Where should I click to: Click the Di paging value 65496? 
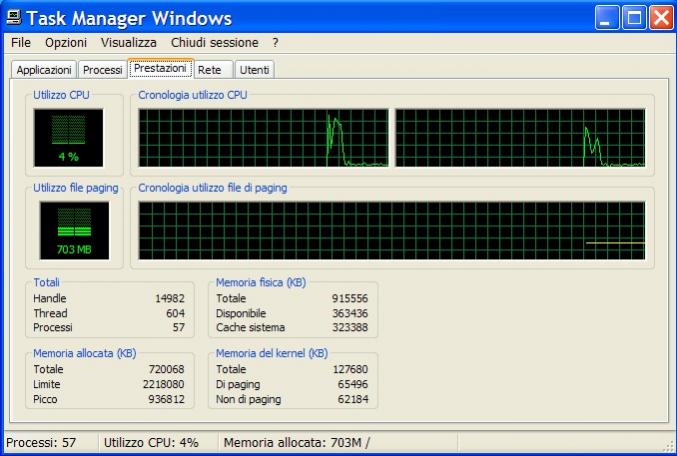pos(353,384)
